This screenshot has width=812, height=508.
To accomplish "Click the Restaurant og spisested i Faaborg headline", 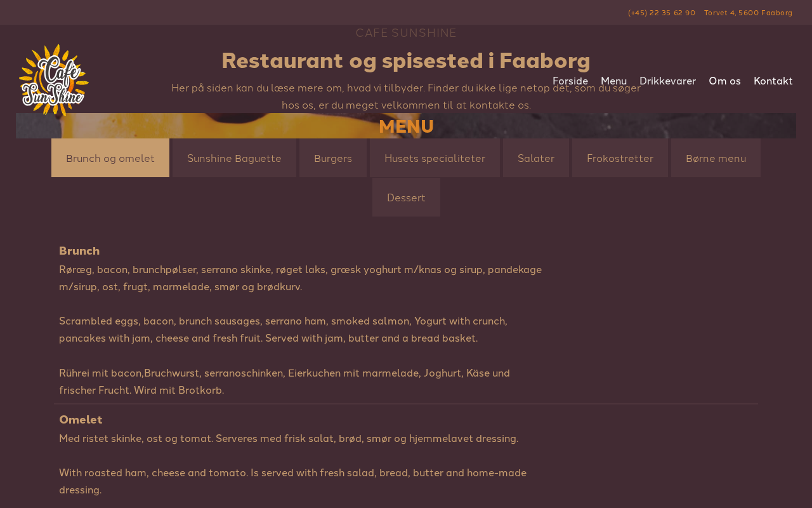I will tap(406, 61).
